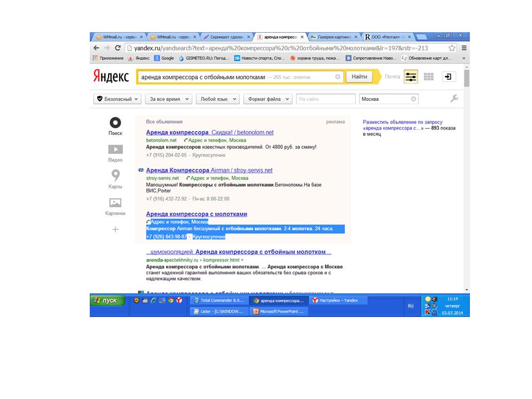Expand the За все время dropdown
The width and height of the screenshot is (532, 399).
coord(168,99)
